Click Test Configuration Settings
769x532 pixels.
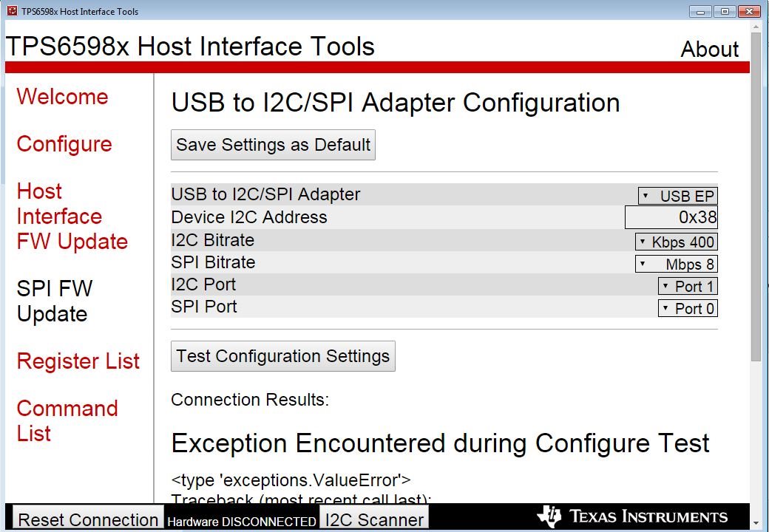click(282, 355)
